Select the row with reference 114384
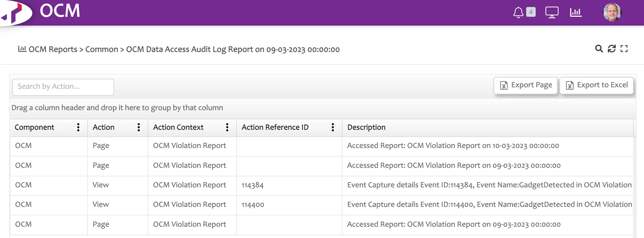 (x=252, y=185)
